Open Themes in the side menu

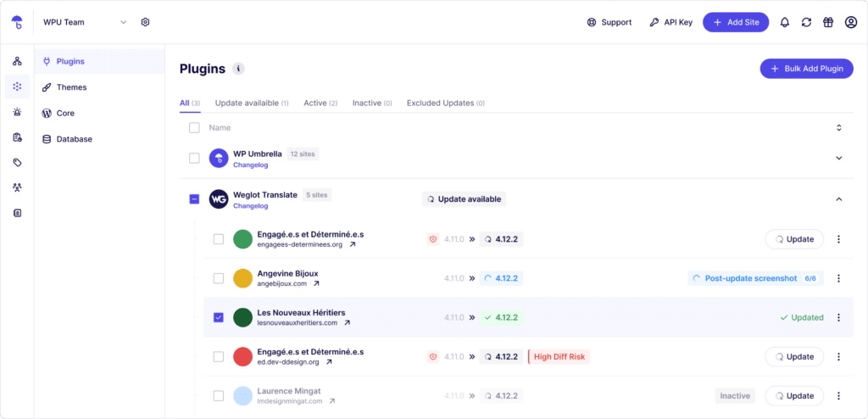point(71,87)
